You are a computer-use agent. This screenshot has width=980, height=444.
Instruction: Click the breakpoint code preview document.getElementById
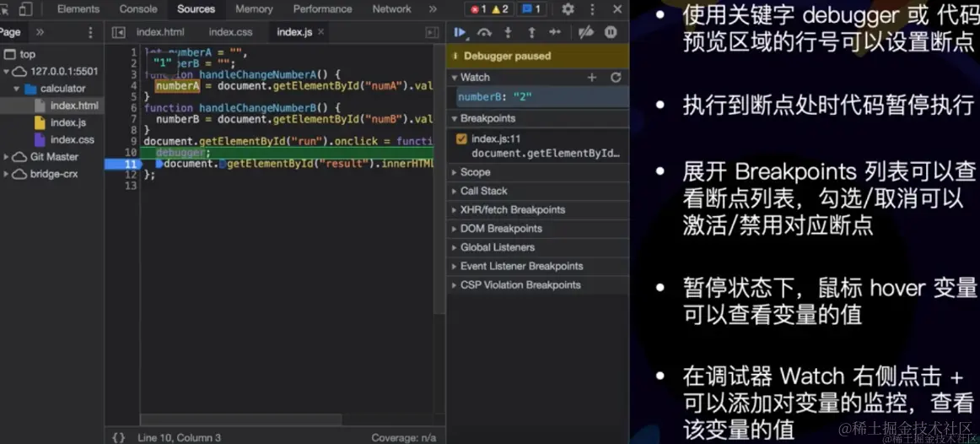pos(546,154)
